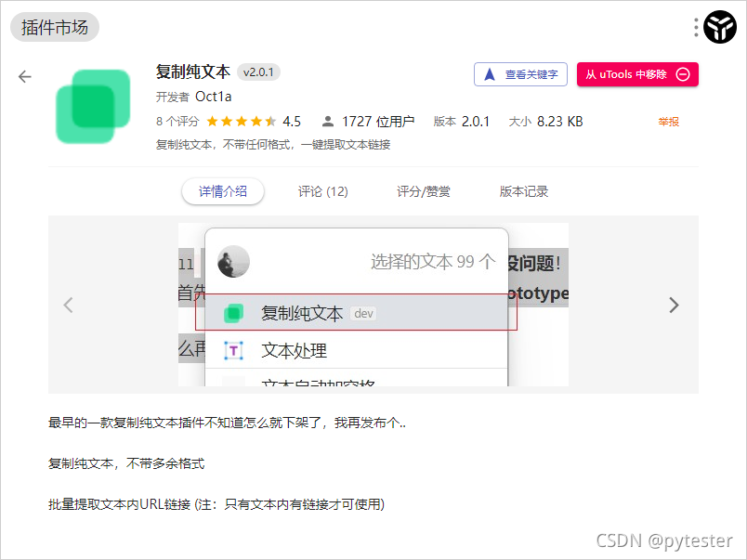Click the 复制纯文本 green plugin icon

click(93, 107)
